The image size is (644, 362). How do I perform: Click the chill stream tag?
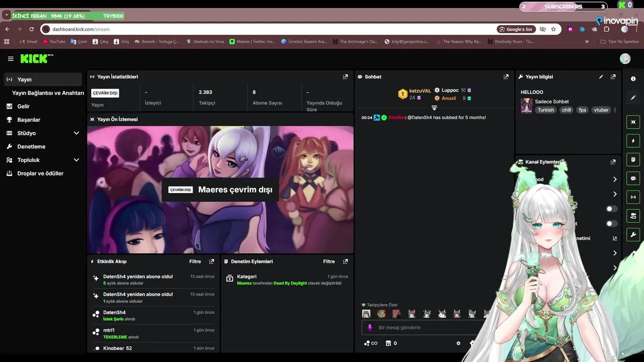point(567,110)
